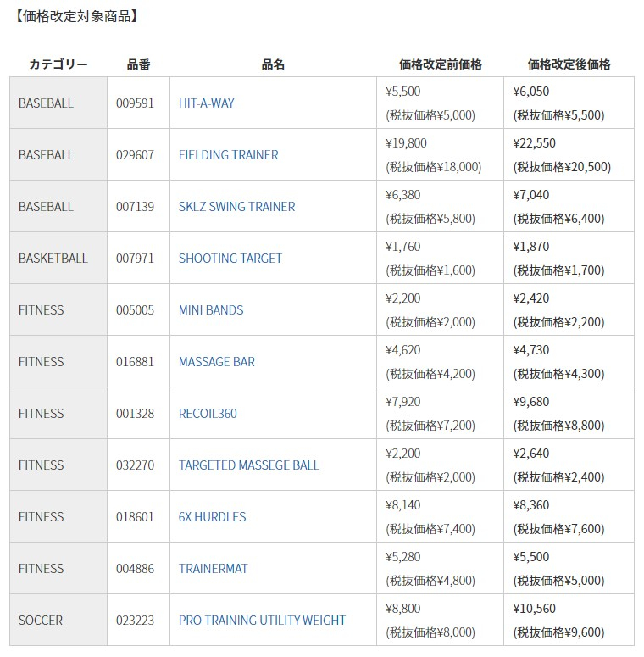This screenshot has width=644, height=657.
Task: Click the text (税抜価格¥18,000)
Action: click(433, 167)
